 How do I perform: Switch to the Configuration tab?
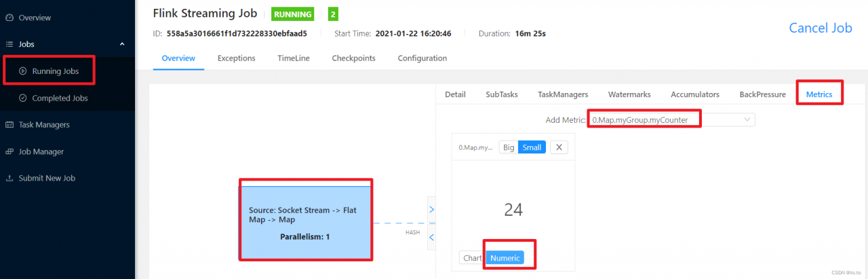coord(422,58)
